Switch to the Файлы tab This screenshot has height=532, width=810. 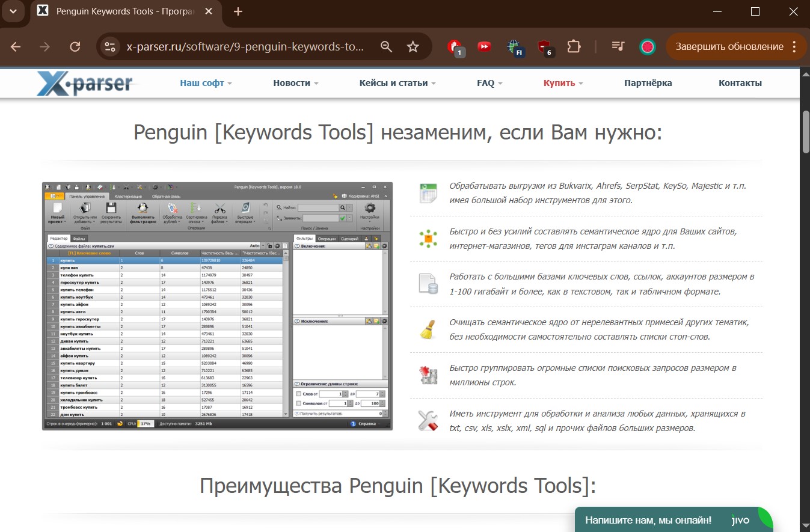click(x=78, y=237)
